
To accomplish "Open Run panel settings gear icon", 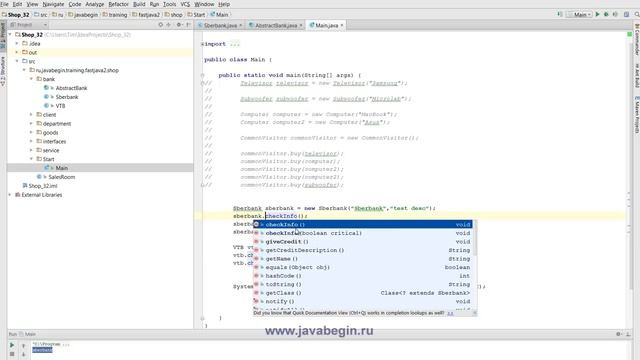I will coord(619,334).
